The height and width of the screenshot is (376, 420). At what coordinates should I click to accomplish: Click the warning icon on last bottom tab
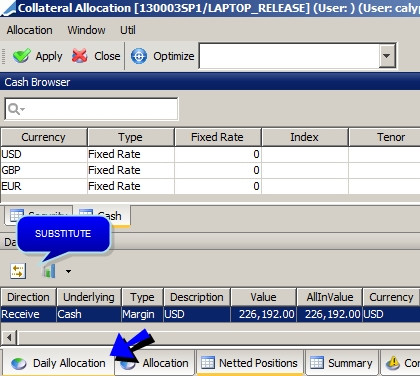(393, 363)
